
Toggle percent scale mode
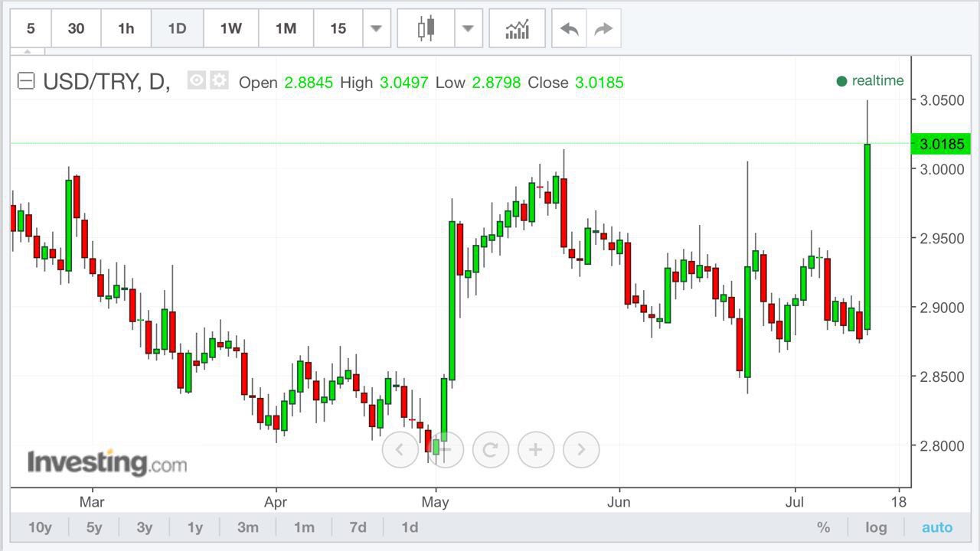click(824, 527)
